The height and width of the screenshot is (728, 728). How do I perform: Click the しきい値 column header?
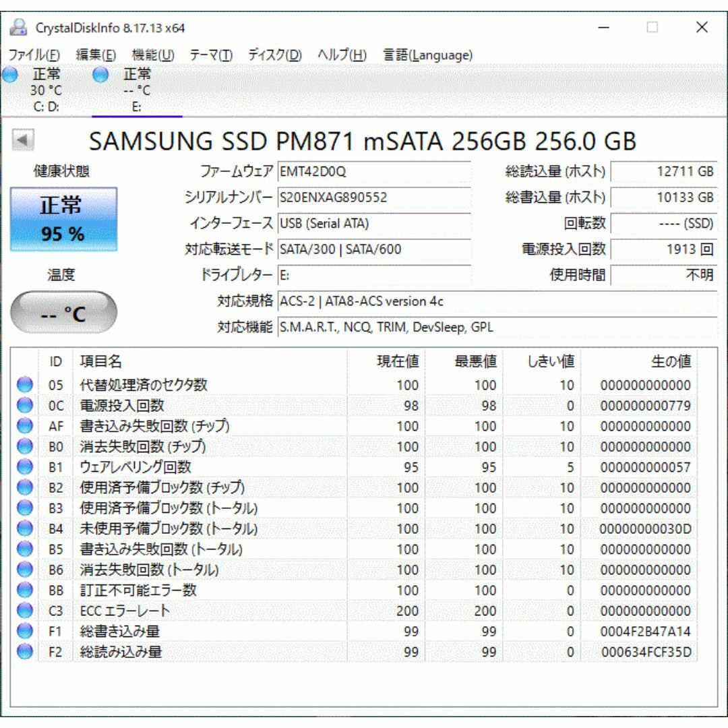[x=541, y=361]
